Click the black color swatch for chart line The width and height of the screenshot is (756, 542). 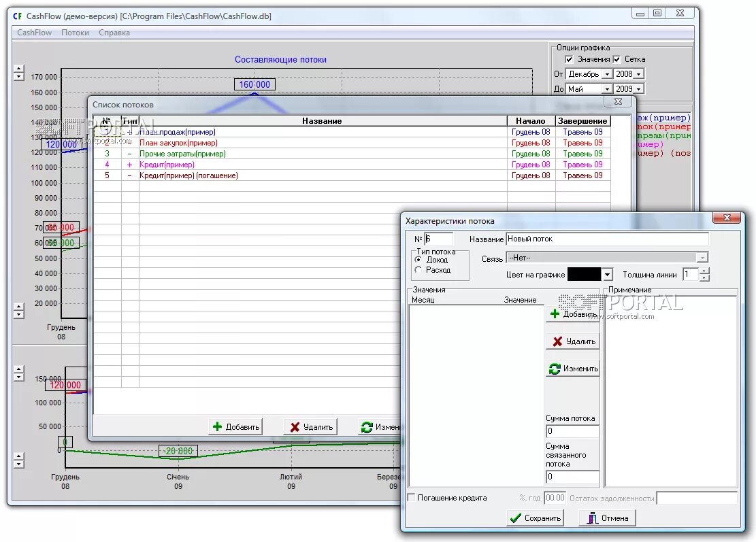(585, 275)
